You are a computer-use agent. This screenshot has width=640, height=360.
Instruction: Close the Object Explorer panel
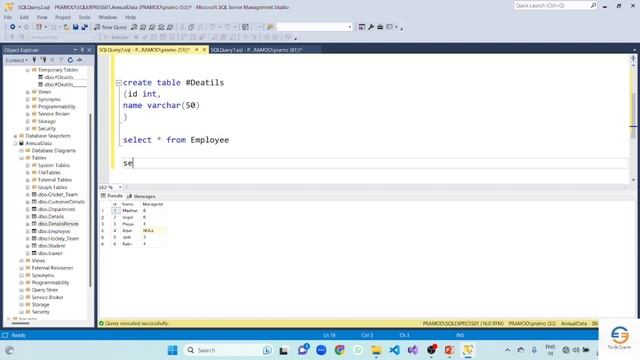89,50
